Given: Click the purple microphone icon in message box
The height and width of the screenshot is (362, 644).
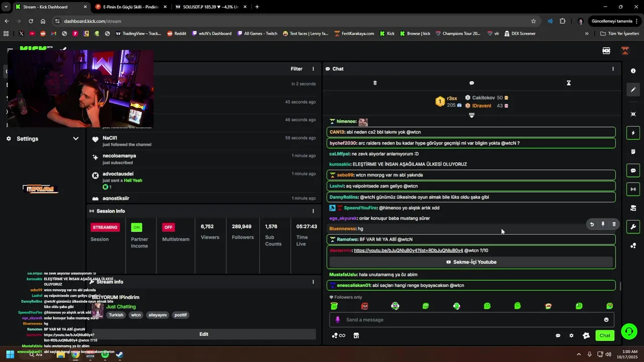Looking at the screenshot, I should coord(338,320).
